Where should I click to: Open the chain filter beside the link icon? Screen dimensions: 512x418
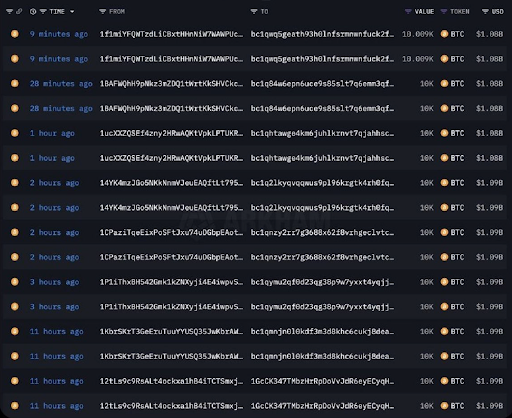pyautogui.click(x=9, y=12)
